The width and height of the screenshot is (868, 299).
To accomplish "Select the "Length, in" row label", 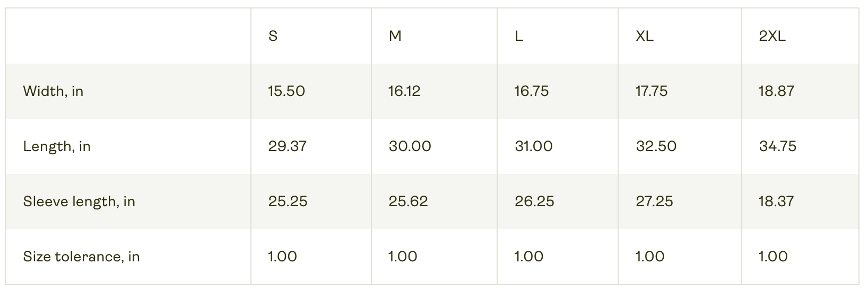I will tap(57, 146).
